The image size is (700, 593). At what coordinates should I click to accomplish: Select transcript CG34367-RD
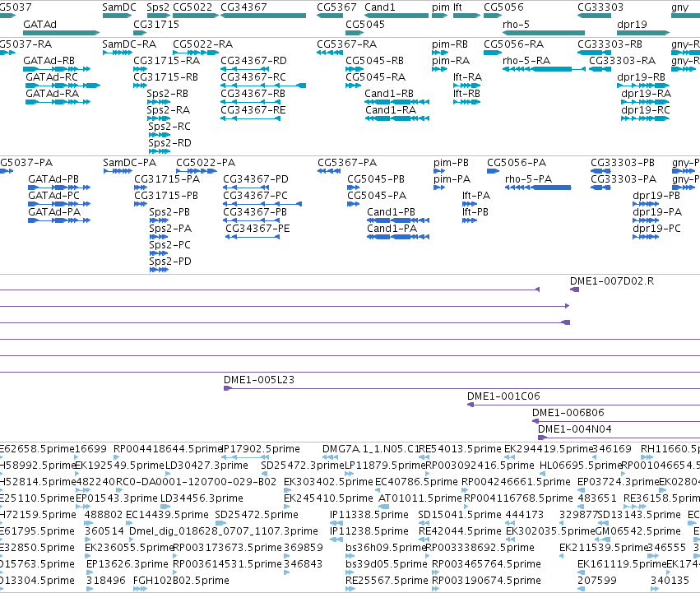(244, 69)
